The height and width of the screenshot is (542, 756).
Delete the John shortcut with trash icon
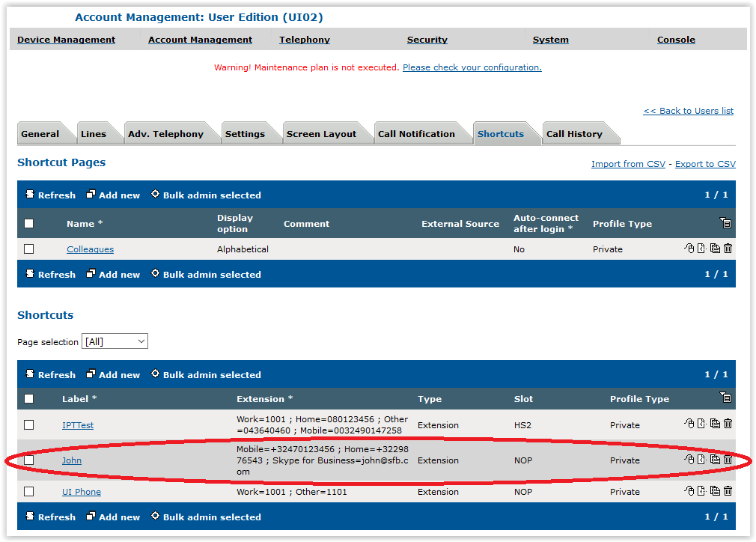tap(728, 460)
